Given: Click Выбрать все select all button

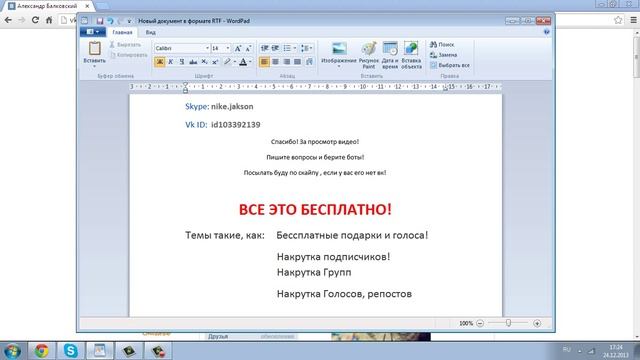Looking at the screenshot, I should [x=450, y=65].
